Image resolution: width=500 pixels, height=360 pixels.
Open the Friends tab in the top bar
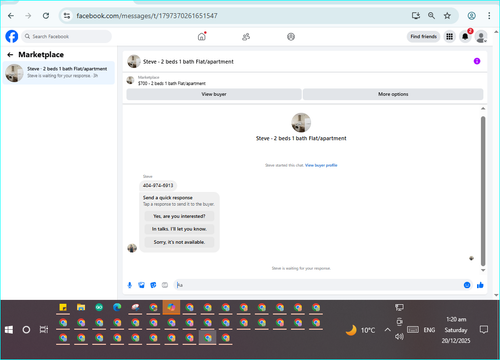pos(246,37)
